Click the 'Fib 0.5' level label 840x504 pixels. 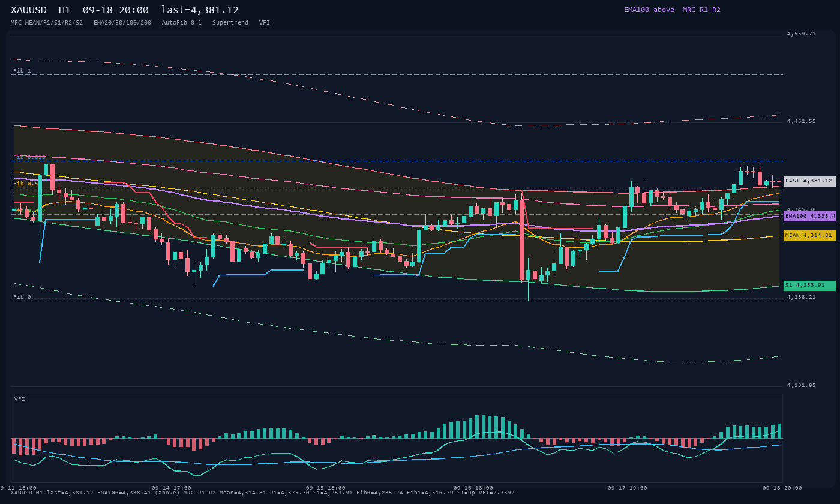pyautogui.click(x=26, y=184)
